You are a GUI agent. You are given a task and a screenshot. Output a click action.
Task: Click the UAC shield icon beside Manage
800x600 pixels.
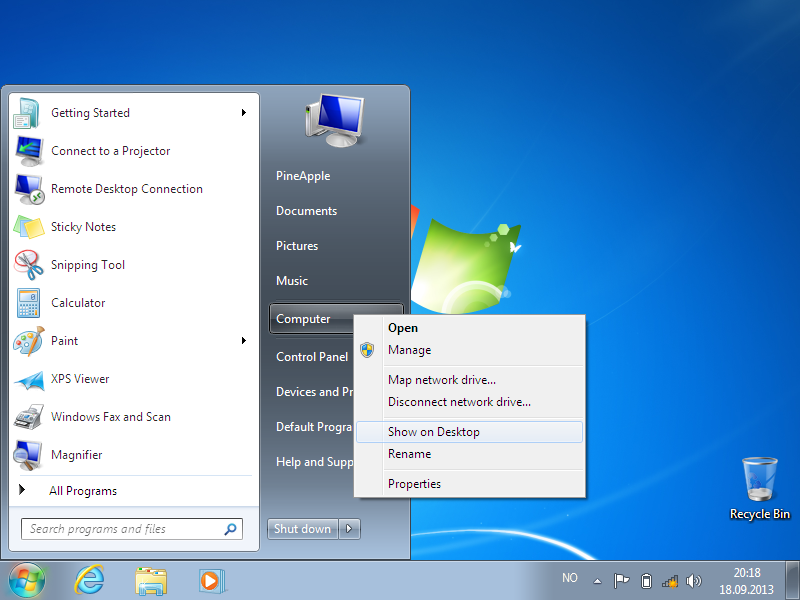(367, 350)
